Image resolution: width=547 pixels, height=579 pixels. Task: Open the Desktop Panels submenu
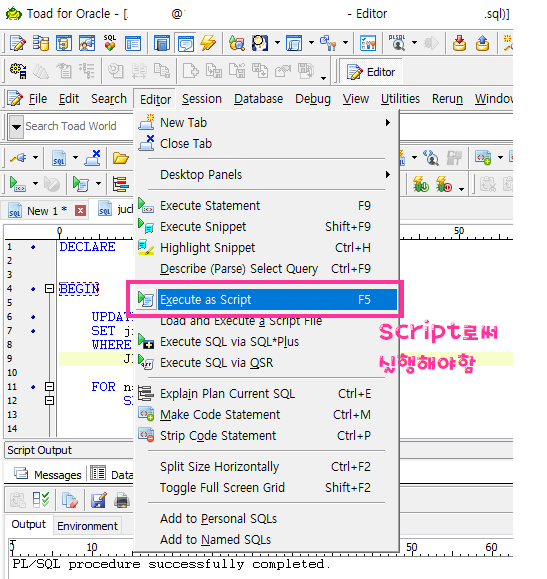(x=266, y=174)
